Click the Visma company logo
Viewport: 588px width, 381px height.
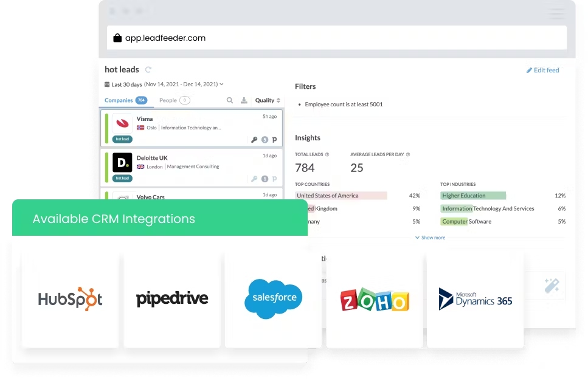[122, 123]
